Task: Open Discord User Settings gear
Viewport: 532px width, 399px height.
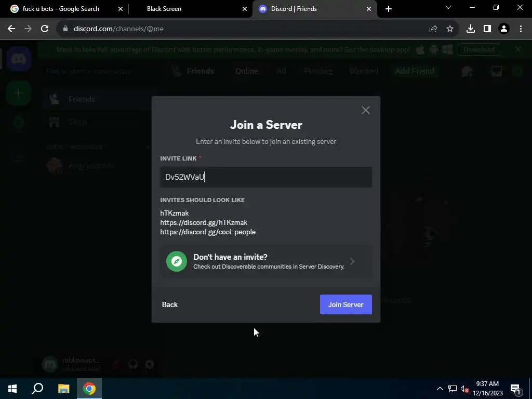Action: (150, 364)
